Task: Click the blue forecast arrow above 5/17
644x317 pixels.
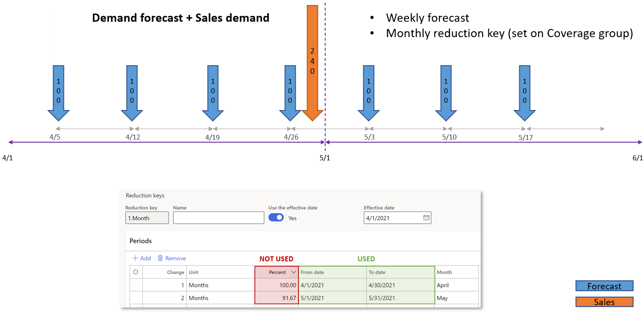Action: (525, 93)
